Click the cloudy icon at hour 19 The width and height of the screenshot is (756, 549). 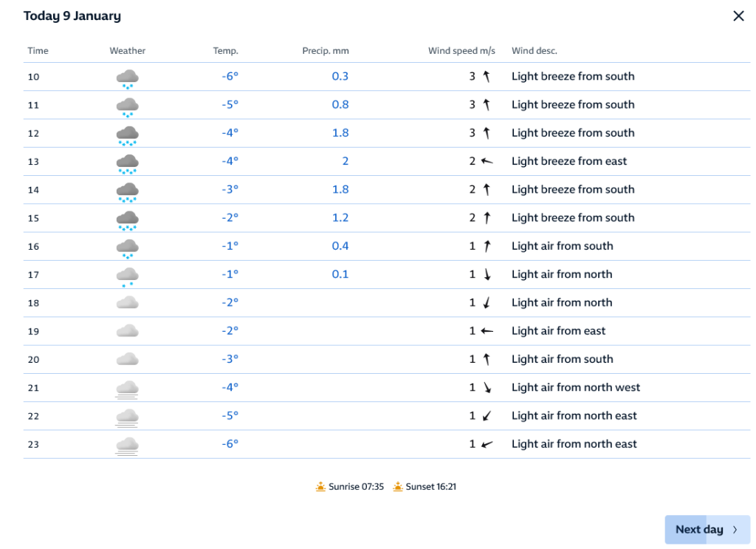point(128,331)
